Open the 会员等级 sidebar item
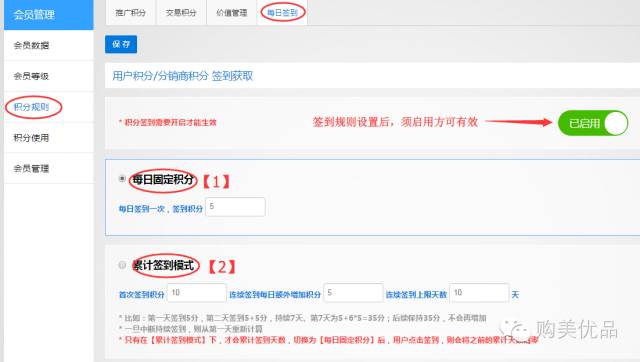The width and height of the screenshot is (640, 362). click(49, 76)
